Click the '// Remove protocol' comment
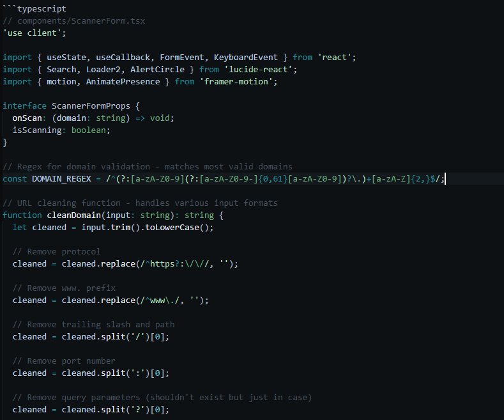 coord(57,252)
